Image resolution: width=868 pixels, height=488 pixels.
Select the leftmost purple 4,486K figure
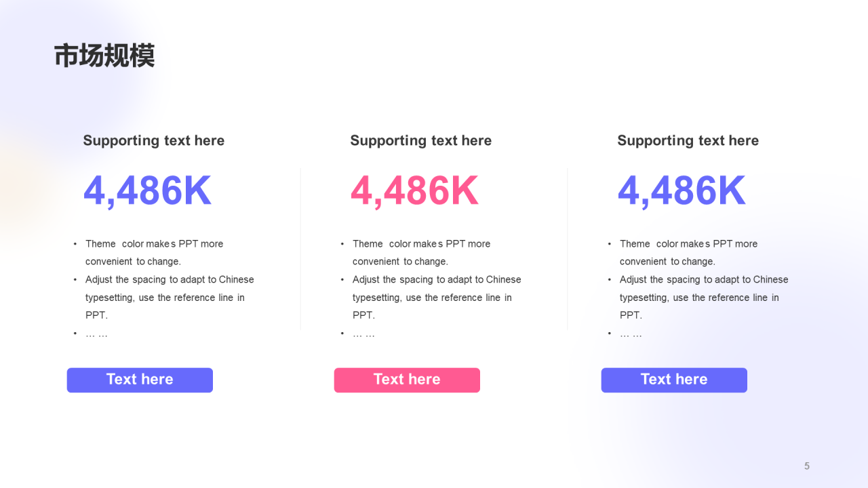pos(147,191)
